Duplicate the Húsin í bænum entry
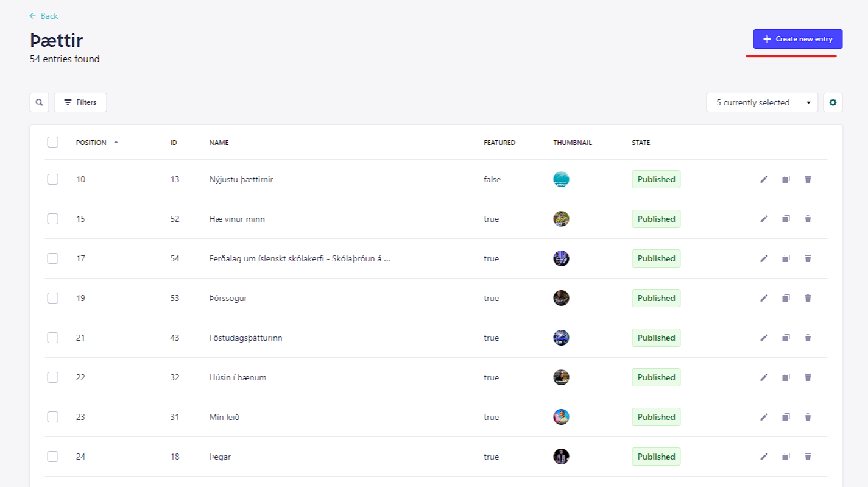 786,377
